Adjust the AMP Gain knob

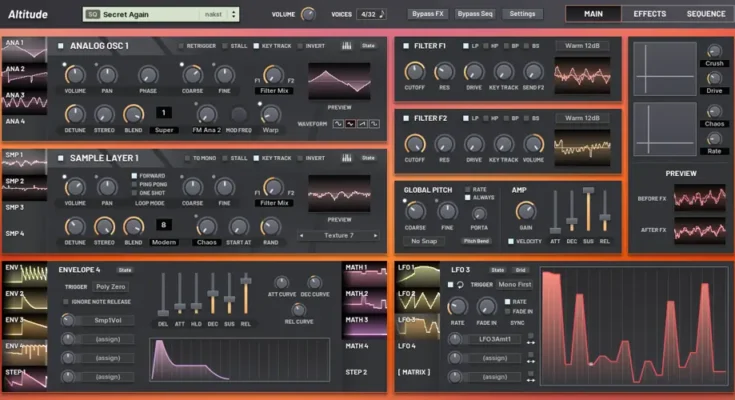[525, 211]
